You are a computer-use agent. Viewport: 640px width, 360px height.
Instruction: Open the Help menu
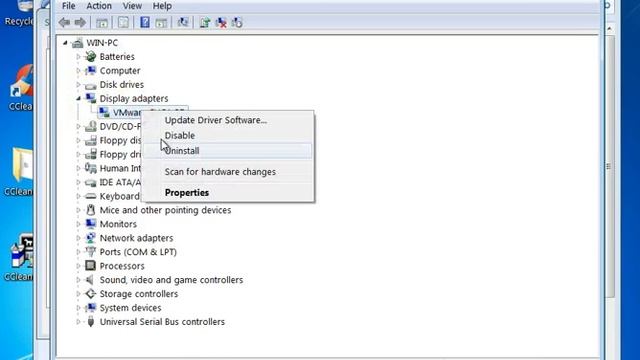coord(162,6)
